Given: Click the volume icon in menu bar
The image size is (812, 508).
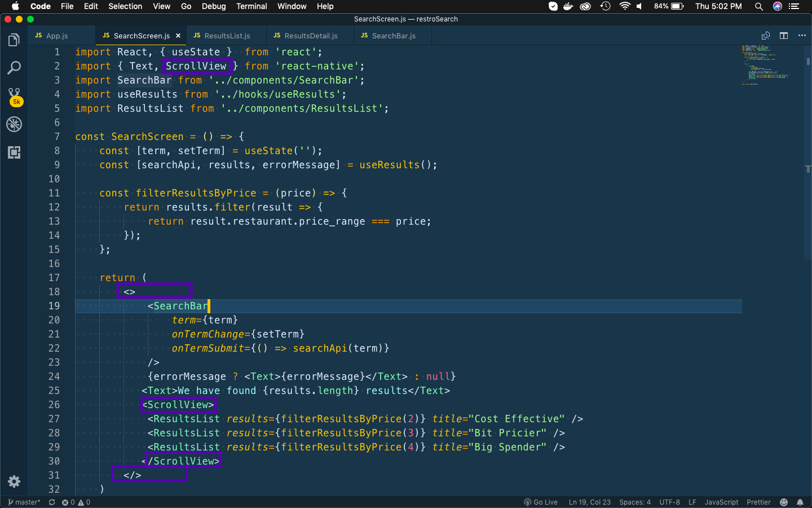Looking at the screenshot, I should 639,6.
